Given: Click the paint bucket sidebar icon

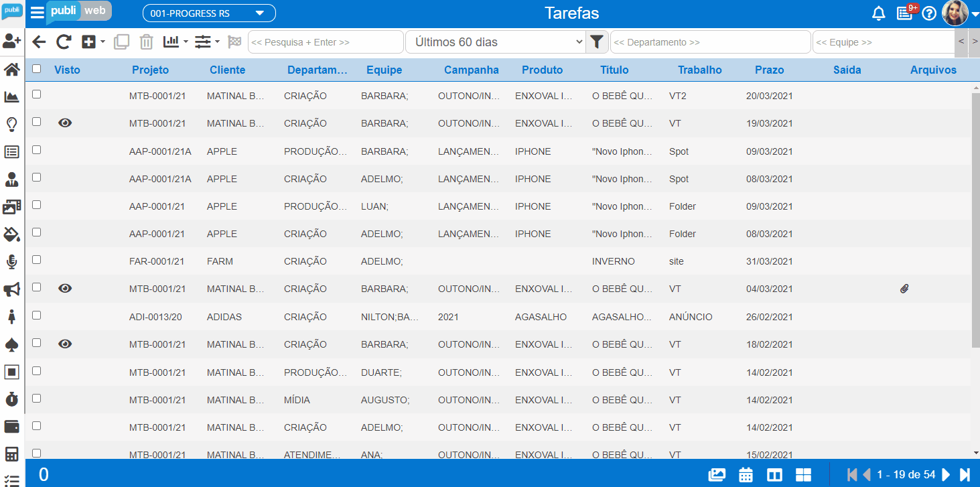Looking at the screenshot, I should click(11, 234).
